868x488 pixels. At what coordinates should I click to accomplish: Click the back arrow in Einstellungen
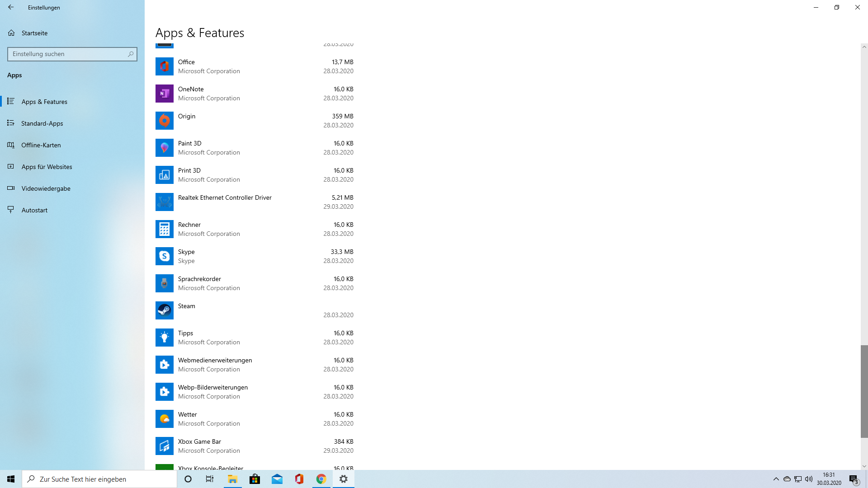pos(11,7)
